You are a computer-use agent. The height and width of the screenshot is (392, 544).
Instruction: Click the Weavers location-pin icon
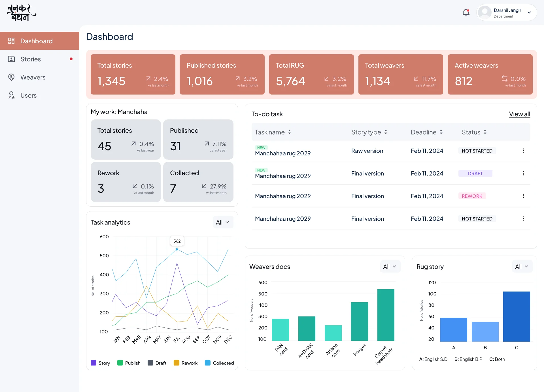coord(11,77)
